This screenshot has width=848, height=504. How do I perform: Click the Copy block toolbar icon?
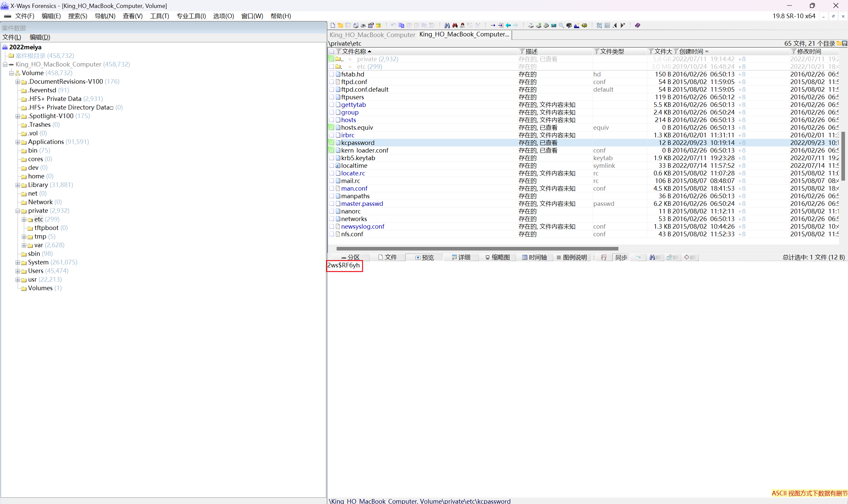pyautogui.click(x=401, y=25)
